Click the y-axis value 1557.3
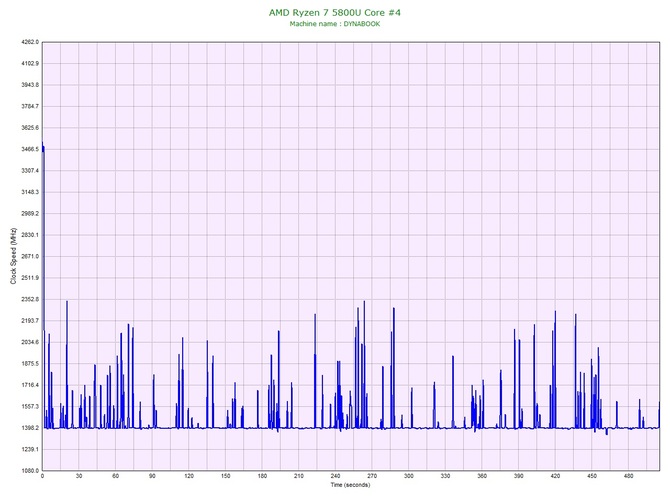Image resolution: width=670 pixels, height=502 pixels. pyautogui.click(x=30, y=406)
